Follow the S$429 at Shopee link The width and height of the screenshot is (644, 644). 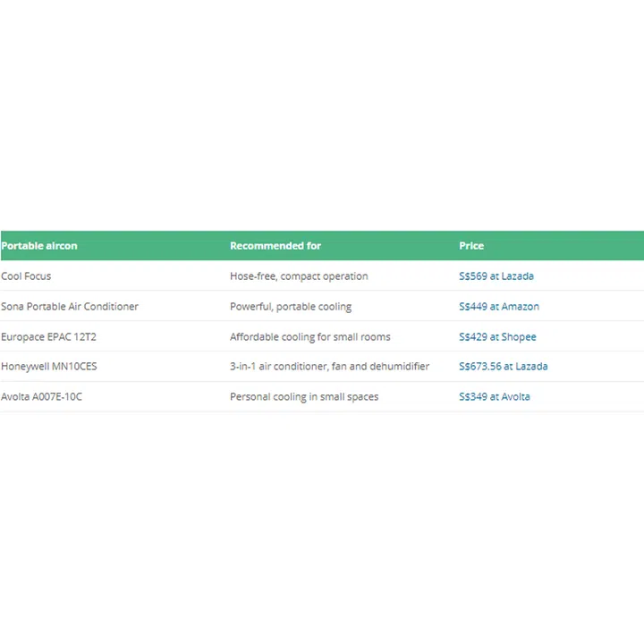pyautogui.click(x=497, y=337)
